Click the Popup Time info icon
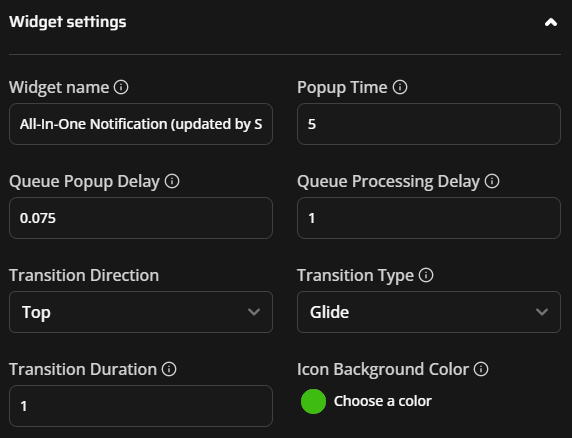This screenshot has height=438, width=572. point(400,87)
